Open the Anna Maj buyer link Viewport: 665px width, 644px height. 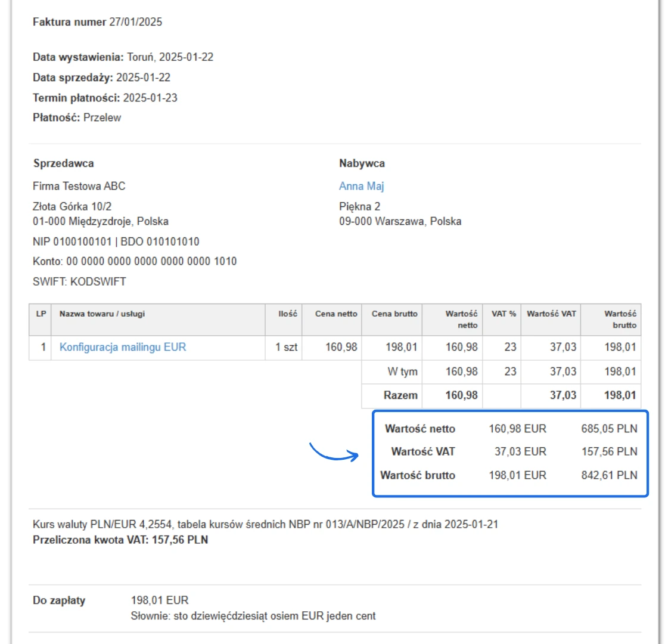coord(361,186)
